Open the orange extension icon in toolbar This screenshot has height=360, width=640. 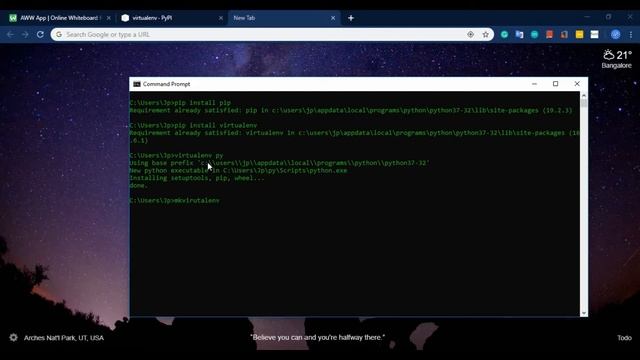click(564, 35)
